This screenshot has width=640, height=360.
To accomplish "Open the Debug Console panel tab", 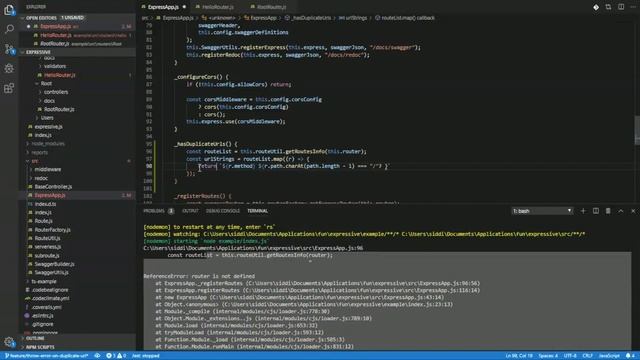I will point(222,211).
